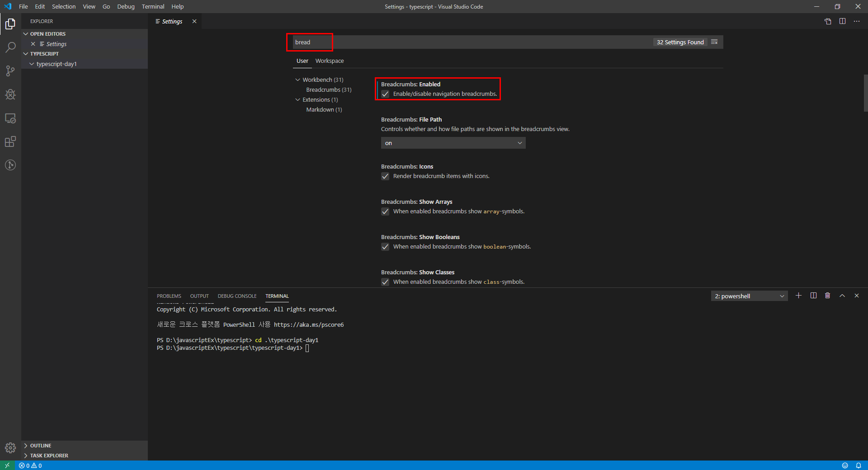
Task: Collapse Workbench (31) settings group
Action: [297, 80]
